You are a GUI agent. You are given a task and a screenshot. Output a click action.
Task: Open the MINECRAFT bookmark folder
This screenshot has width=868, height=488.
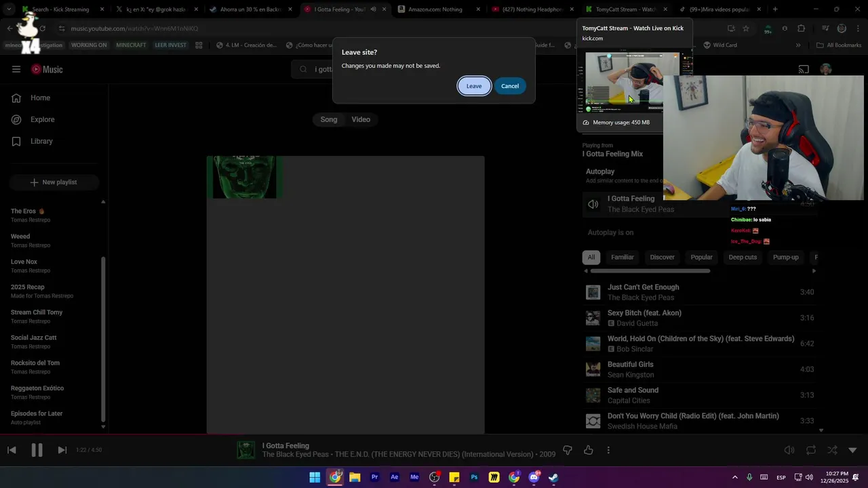click(131, 45)
